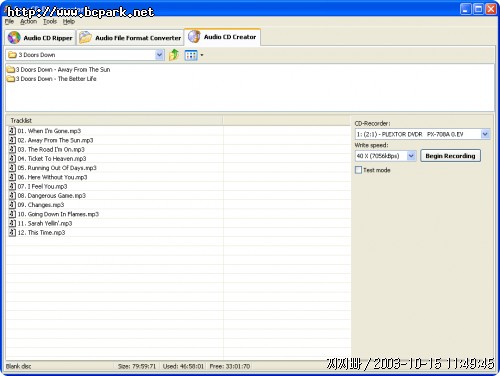Click the music file icon for track 08
Screen dimensions: 500x376
12,195
